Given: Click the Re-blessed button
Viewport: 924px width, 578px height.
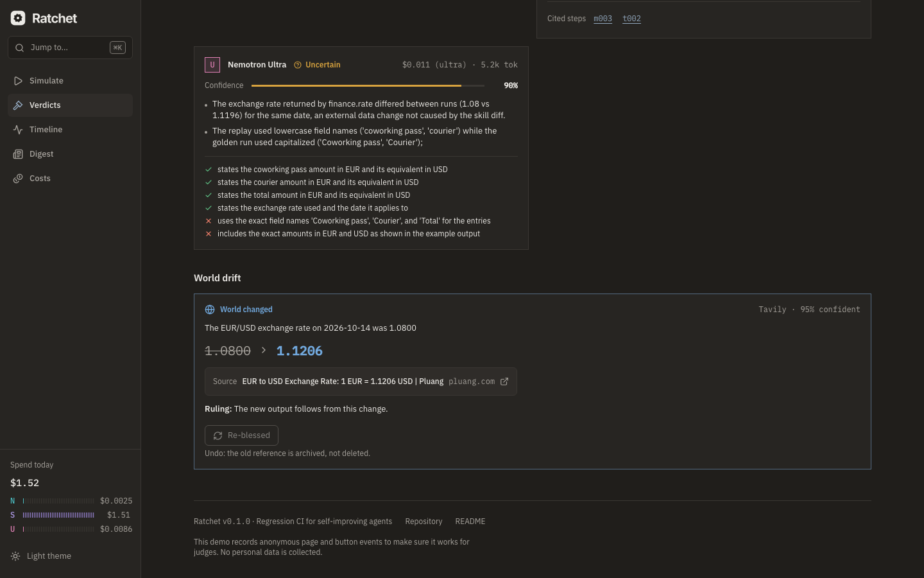Looking at the screenshot, I should coord(241,435).
